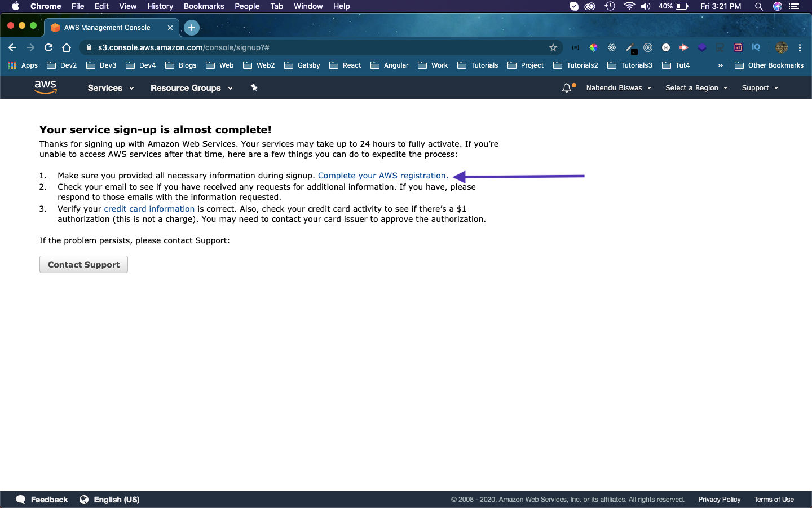Image resolution: width=812 pixels, height=508 pixels.
Task: Open the eyedropper extension icon
Action: pyautogui.click(x=630, y=48)
